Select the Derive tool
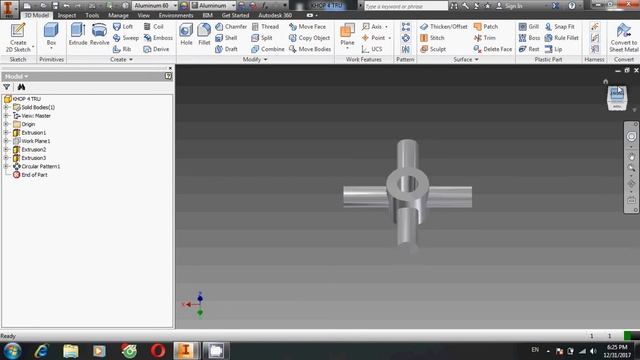This screenshot has width=640, height=360. pos(156,49)
